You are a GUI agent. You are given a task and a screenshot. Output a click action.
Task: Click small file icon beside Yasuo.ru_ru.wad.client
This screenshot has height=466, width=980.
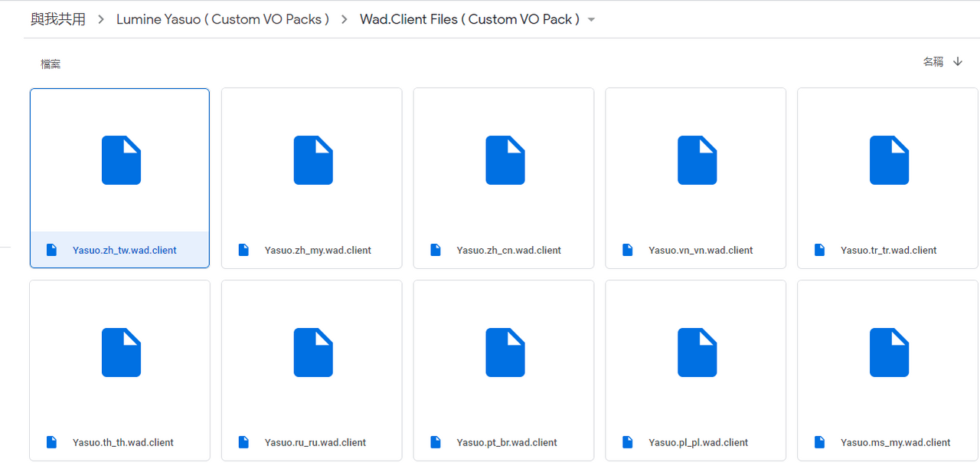[243, 442]
